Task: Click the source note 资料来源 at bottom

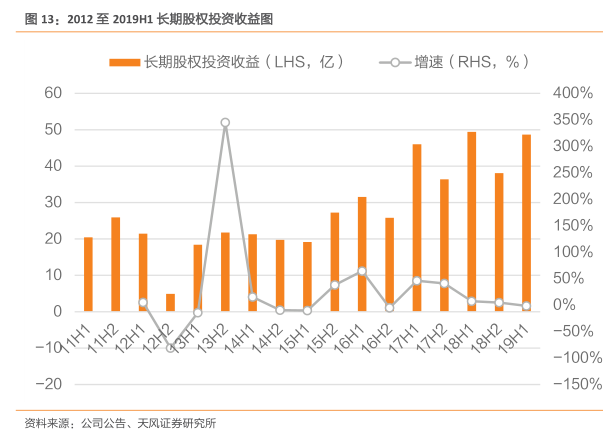Action: point(120,421)
